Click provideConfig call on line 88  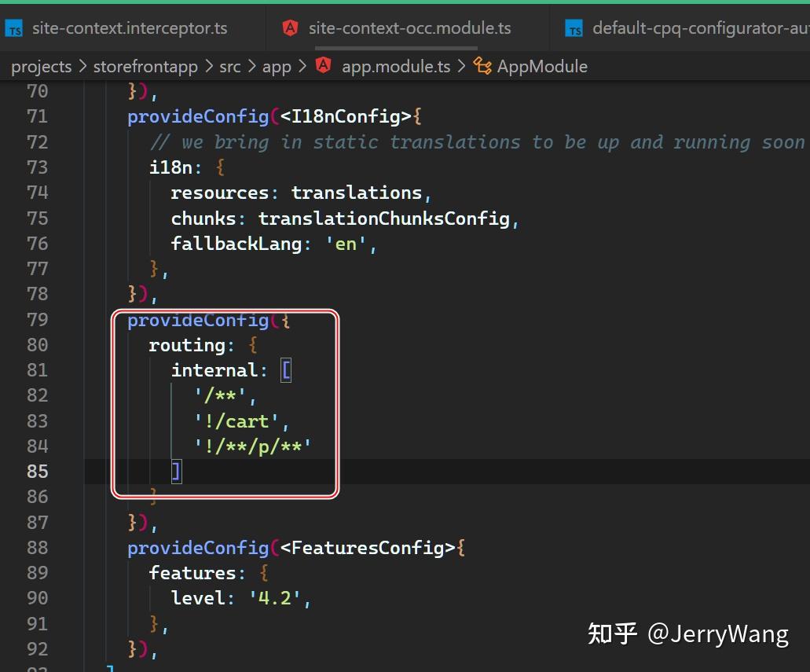[197, 547]
